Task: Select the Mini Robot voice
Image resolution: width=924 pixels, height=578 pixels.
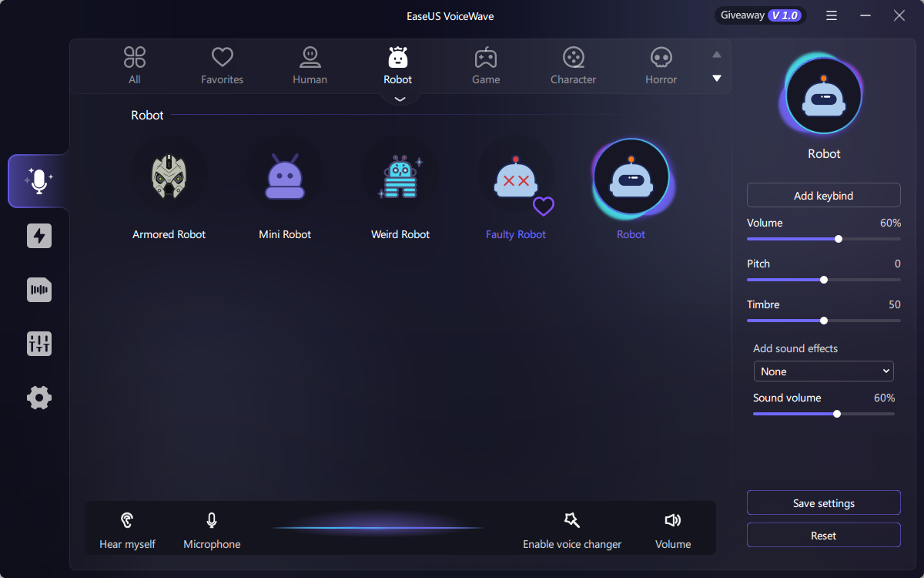Action: 285,176
